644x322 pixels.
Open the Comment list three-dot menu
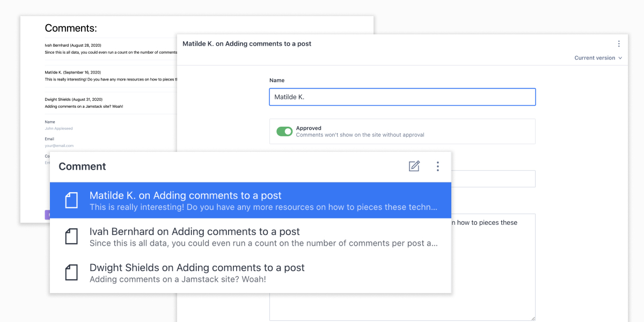point(438,166)
